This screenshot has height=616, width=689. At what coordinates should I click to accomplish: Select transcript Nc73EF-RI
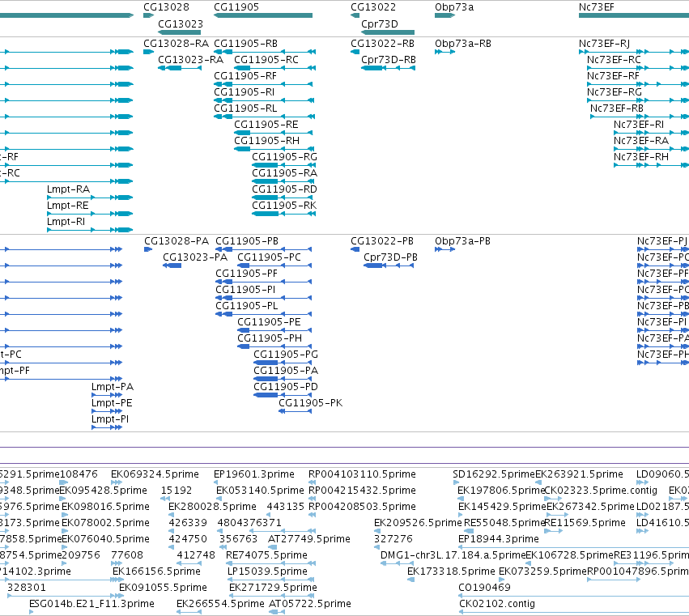tap(639, 125)
